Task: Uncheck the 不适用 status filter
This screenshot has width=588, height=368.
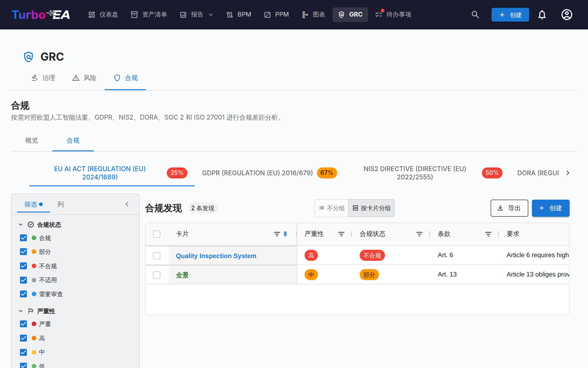Action: point(23,280)
